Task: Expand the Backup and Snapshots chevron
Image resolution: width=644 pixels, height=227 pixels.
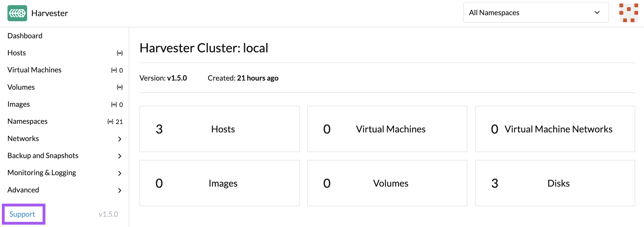Action: [120, 156]
